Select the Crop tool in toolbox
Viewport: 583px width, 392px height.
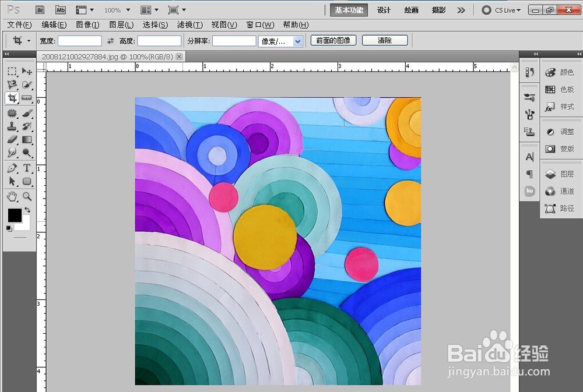[x=12, y=98]
